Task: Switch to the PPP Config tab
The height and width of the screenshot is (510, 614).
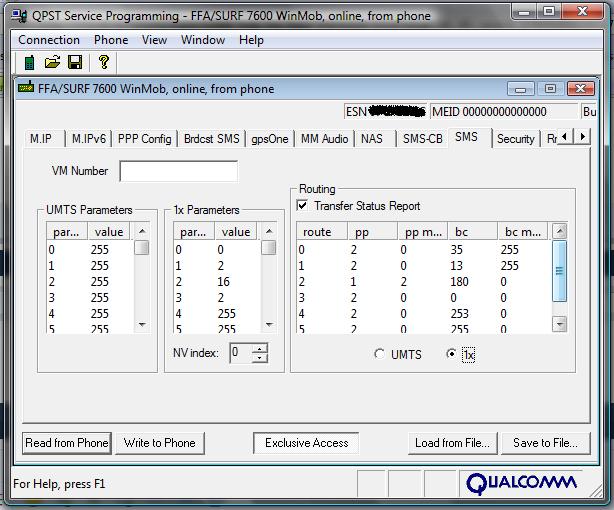Action: click(144, 139)
